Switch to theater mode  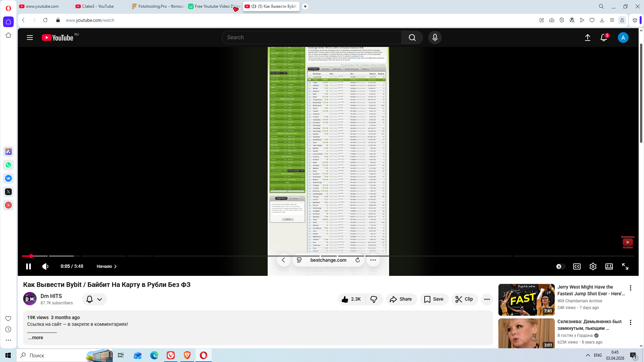[609, 266]
